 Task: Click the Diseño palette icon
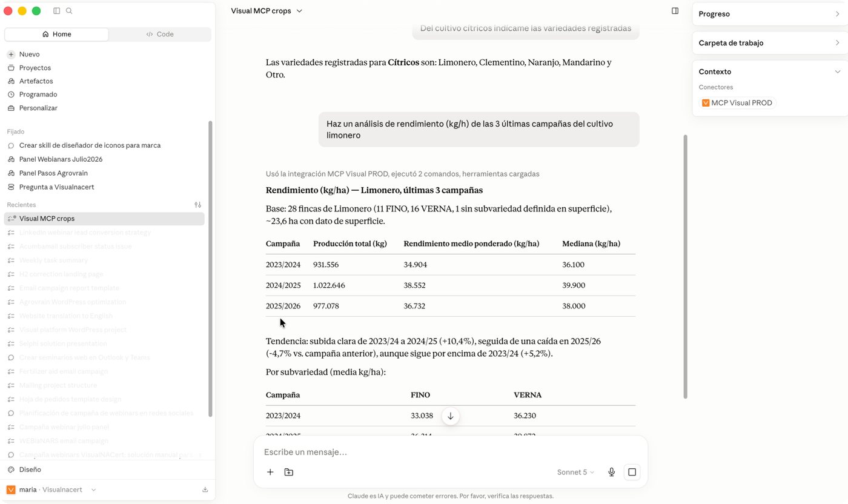11,469
